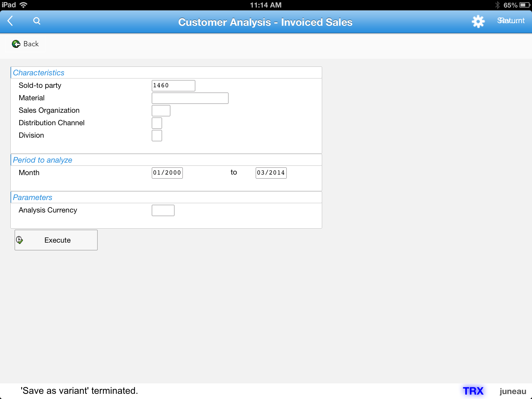Click the Analysis Currency field
This screenshot has width=532, height=399.
(163, 210)
